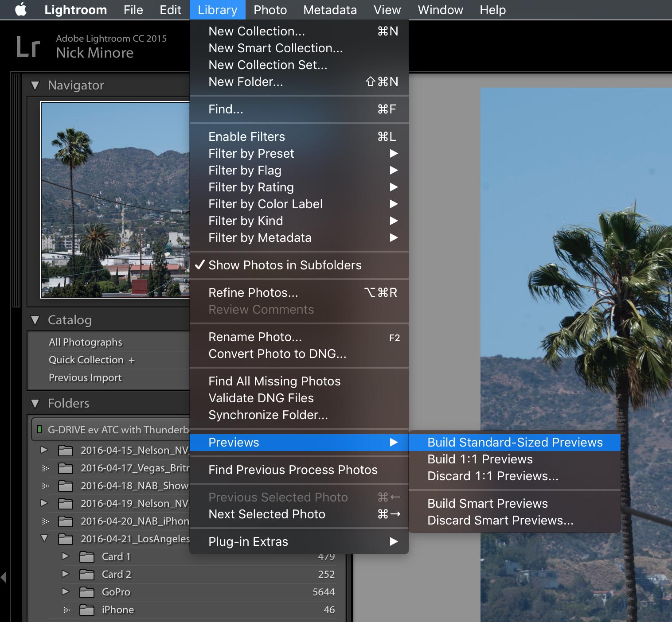Choose New Smart Collection
This screenshot has height=622, width=672.
point(299,48)
